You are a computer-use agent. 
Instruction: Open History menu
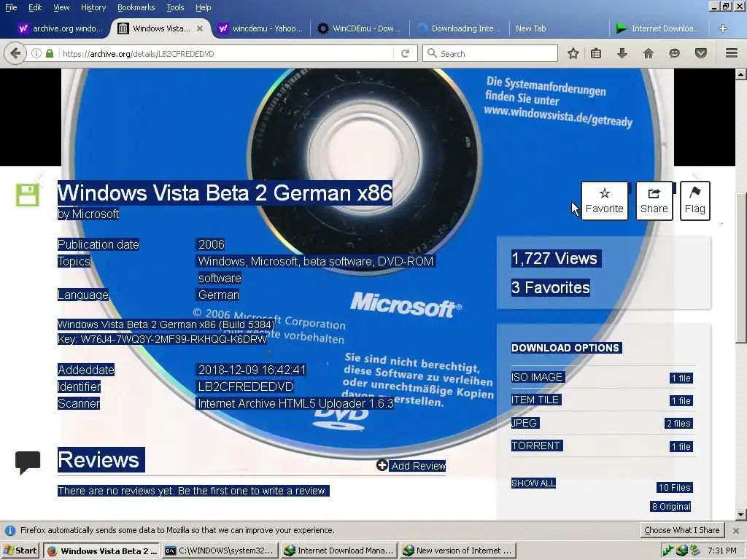tap(93, 7)
